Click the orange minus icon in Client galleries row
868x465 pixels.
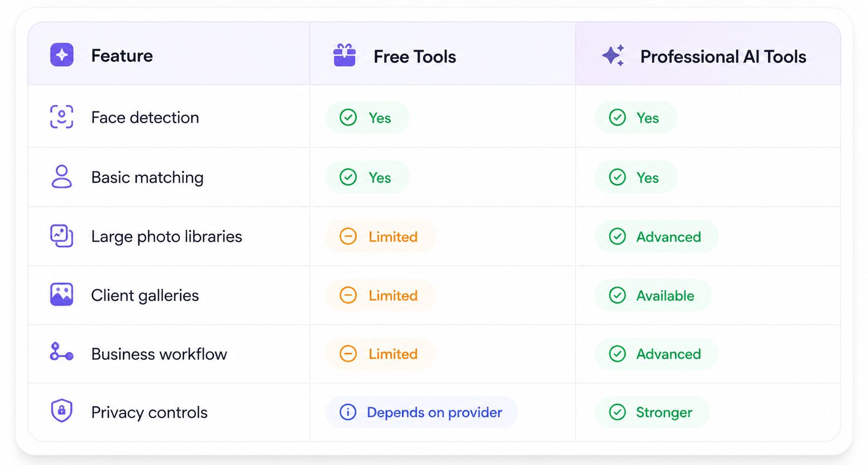tap(348, 295)
